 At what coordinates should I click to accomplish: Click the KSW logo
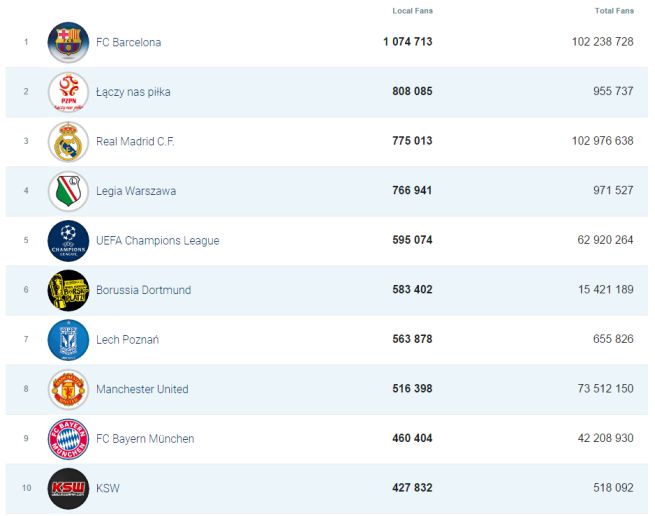(x=68, y=488)
